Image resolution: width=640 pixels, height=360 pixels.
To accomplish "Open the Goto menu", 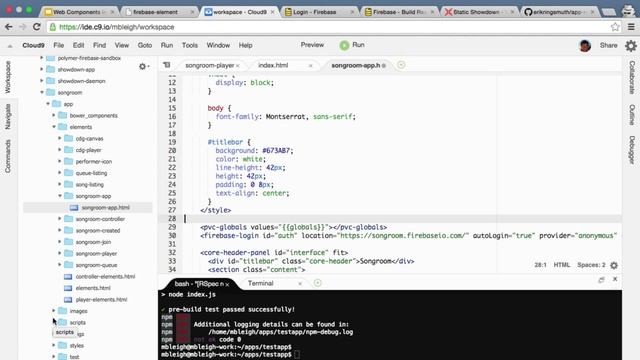I will tap(145, 45).
